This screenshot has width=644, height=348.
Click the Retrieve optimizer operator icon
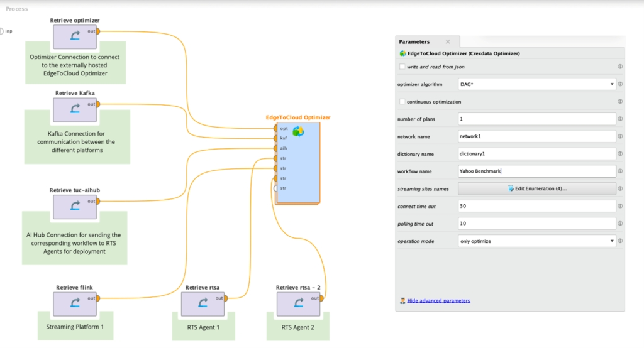coord(74,38)
